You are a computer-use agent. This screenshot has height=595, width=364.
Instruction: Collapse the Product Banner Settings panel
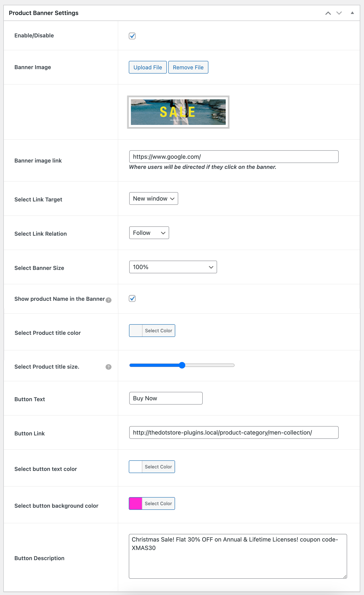352,13
